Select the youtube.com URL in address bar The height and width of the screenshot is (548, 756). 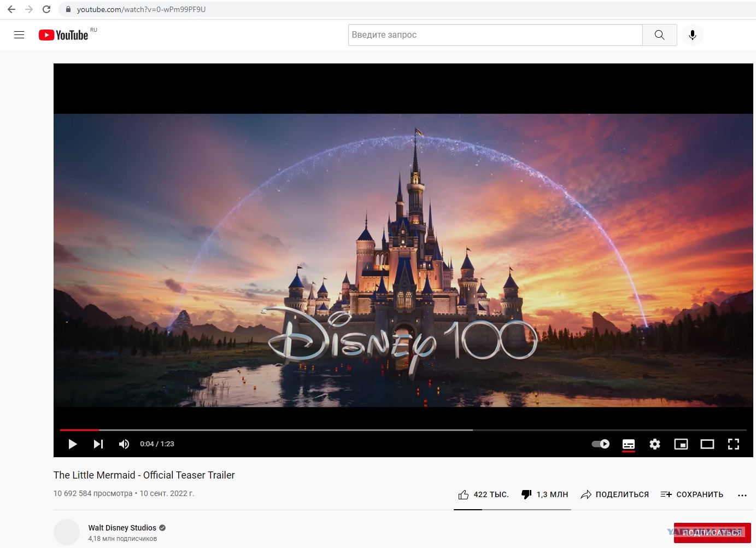141,9
